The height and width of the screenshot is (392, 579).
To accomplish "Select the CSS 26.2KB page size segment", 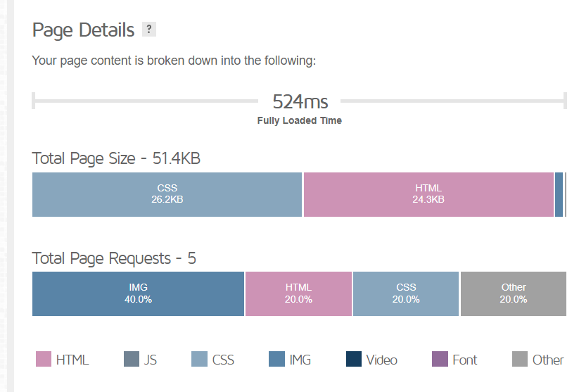I will [x=167, y=194].
